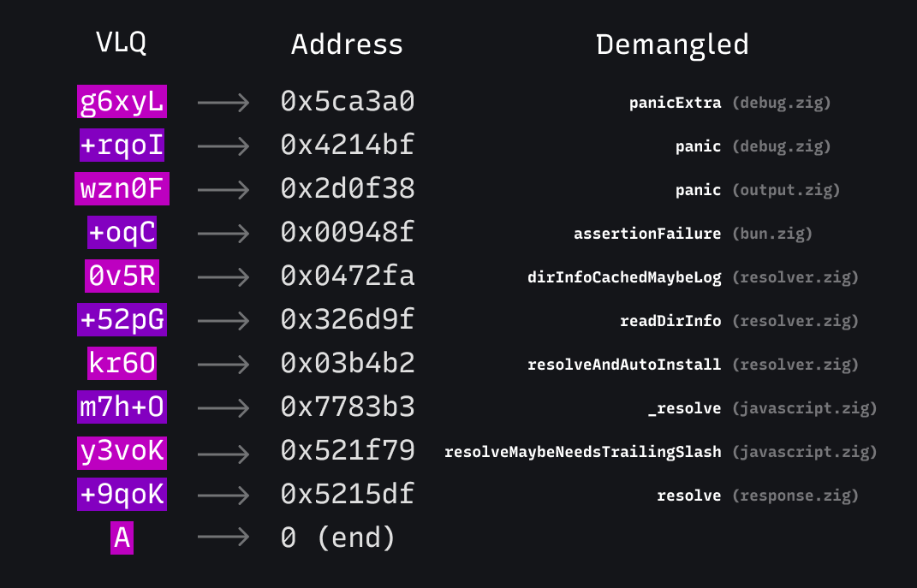Click the arrow beside +52pG

[223, 321]
